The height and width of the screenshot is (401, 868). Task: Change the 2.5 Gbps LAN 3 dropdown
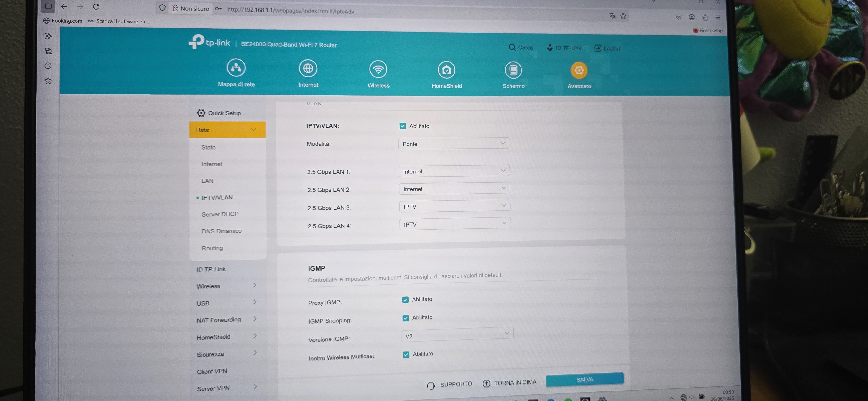(454, 206)
